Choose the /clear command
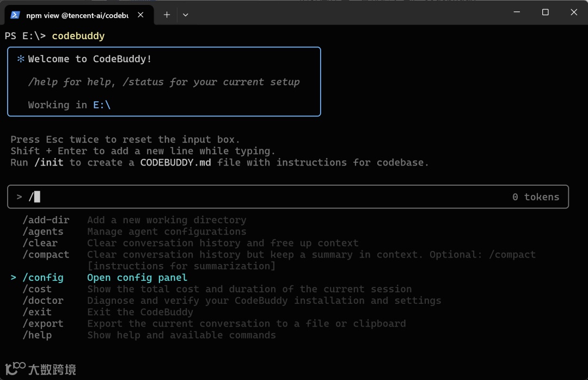588x380 pixels. click(40, 243)
